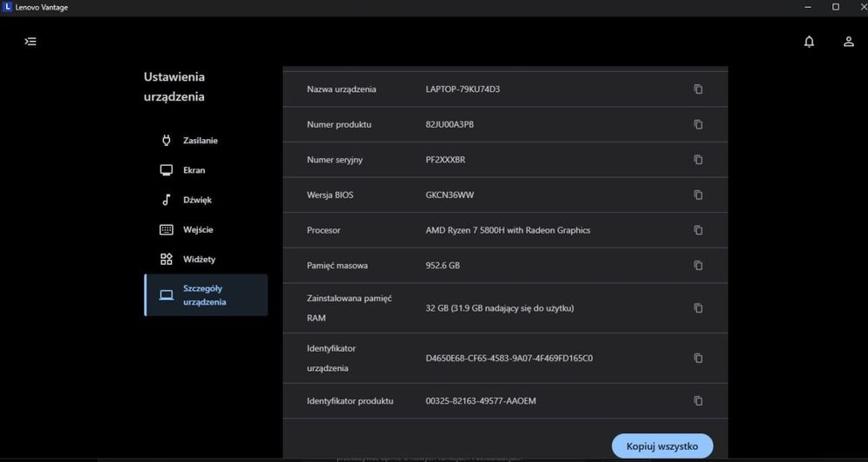Copy the Numer seryjny value
This screenshot has width=868, height=462.
[x=698, y=160]
